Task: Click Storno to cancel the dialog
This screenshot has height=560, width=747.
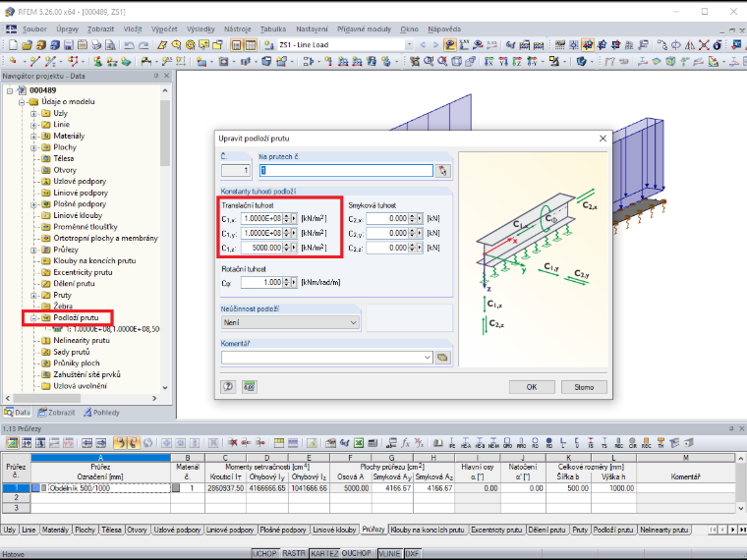Action: tap(584, 387)
